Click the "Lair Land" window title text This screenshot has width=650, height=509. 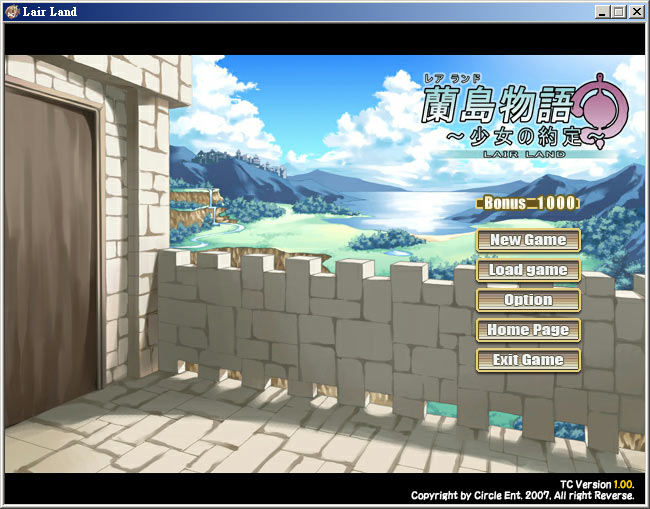50,12
